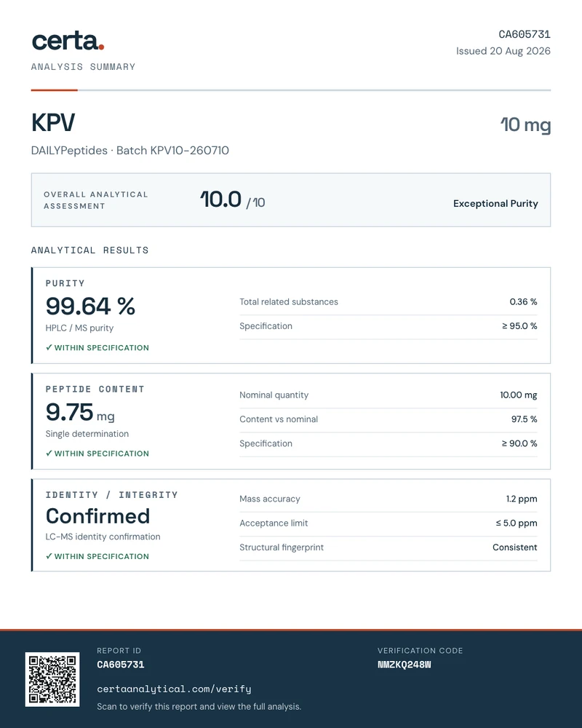The height and width of the screenshot is (728, 582).
Task: Click the 'Exceptional Purity' rating
Action: tap(495, 203)
